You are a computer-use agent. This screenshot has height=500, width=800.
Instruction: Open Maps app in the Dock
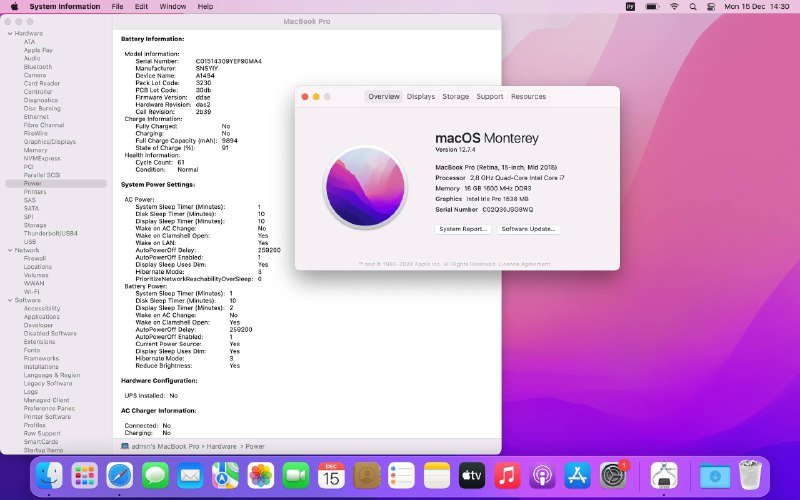coord(226,476)
